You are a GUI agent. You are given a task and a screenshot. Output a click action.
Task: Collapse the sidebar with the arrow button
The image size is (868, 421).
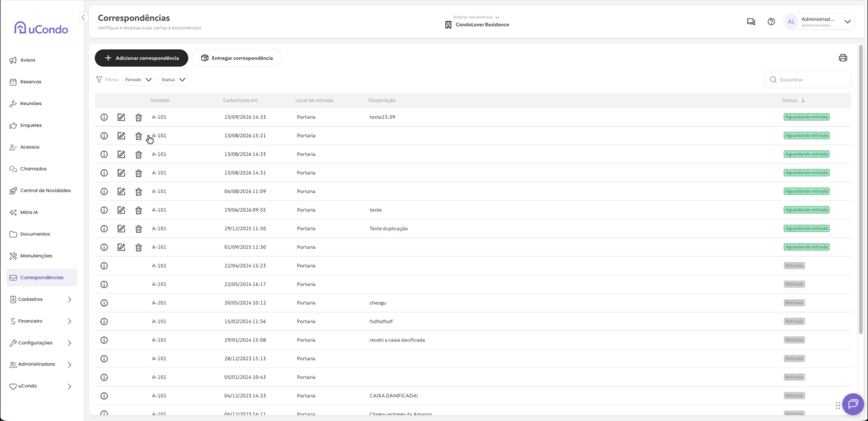(x=83, y=18)
